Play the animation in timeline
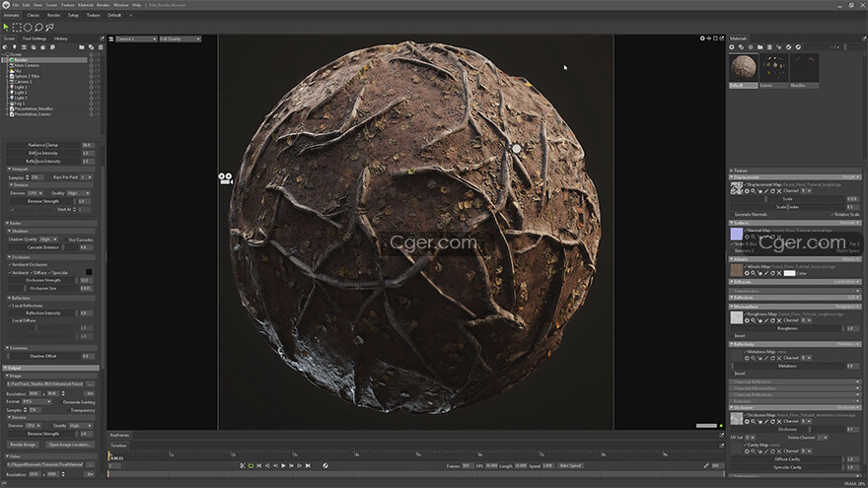Image resolution: width=868 pixels, height=488 pixels. pyautogui.click(x=283, y=466)
